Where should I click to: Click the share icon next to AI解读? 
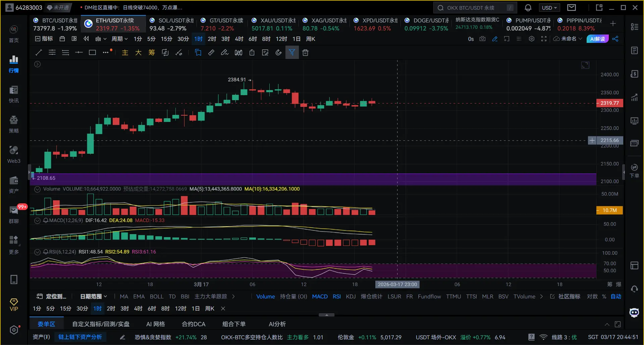pos(615,39)
